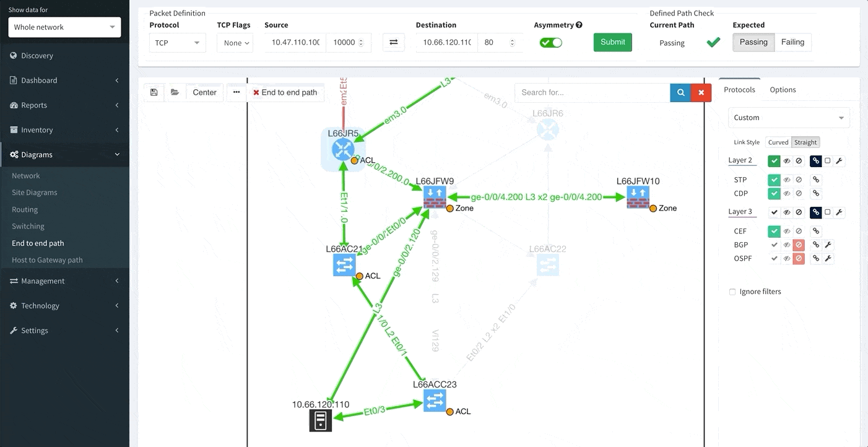
Task: Open a saved diagram with the folder icon
Action: tap(175, 92)
